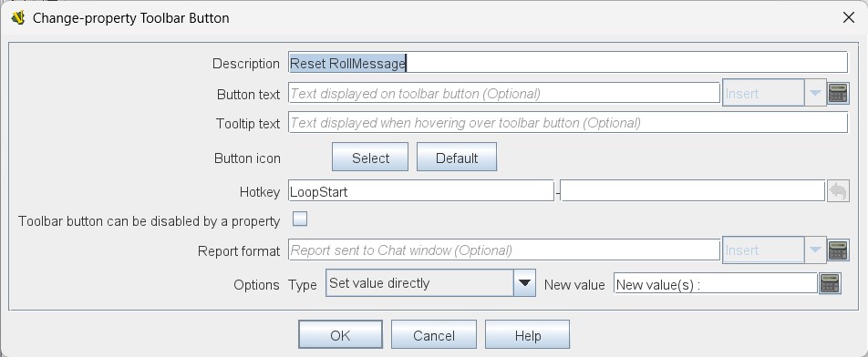Open the Help button
Screen dimensions: 868x357
(528, 335)
